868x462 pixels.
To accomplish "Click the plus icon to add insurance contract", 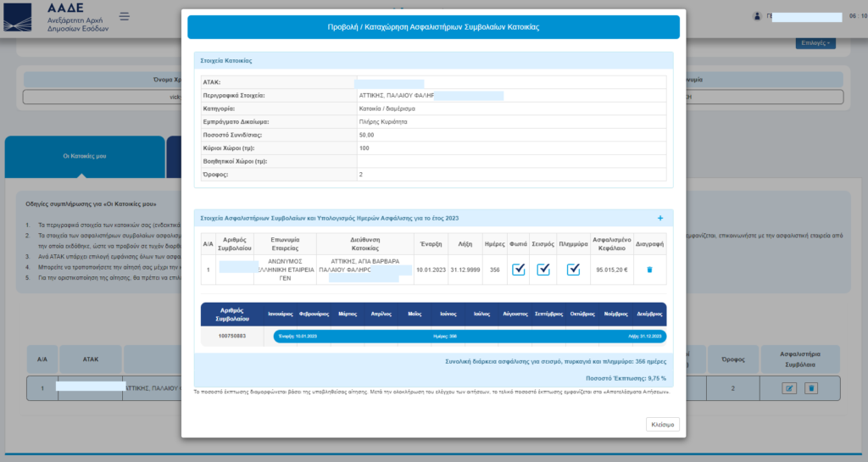I will pos(660,218).
